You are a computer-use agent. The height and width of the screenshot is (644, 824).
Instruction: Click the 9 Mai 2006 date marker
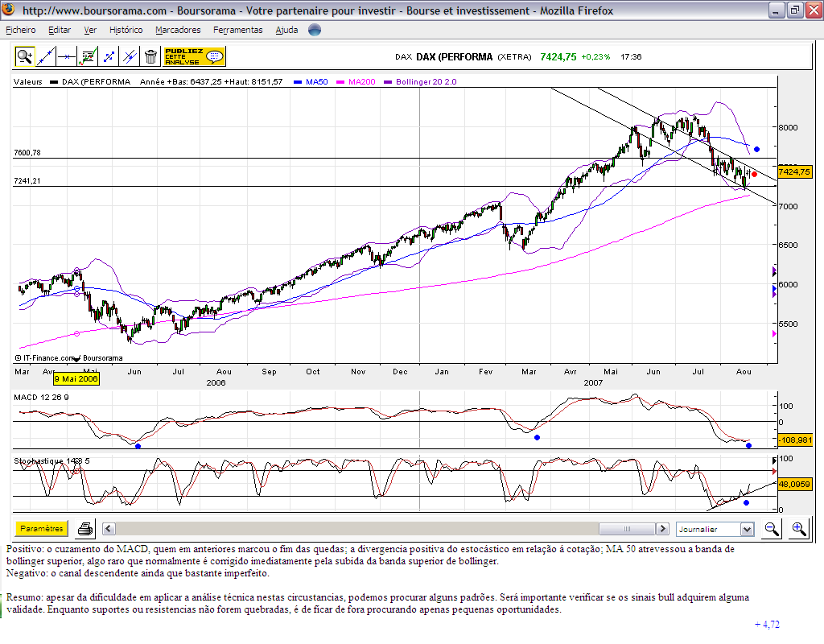coord(76,378)
